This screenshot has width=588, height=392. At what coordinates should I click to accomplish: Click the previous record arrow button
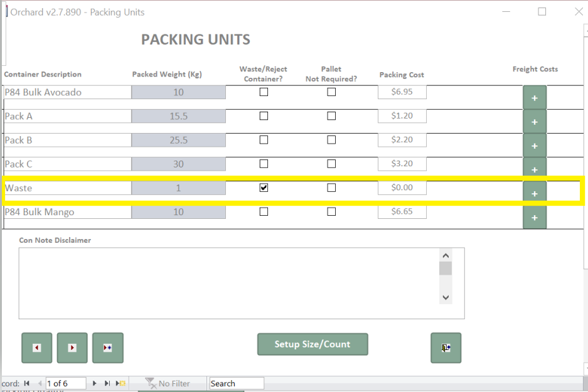pyautogui.click(x=37, y=347)
